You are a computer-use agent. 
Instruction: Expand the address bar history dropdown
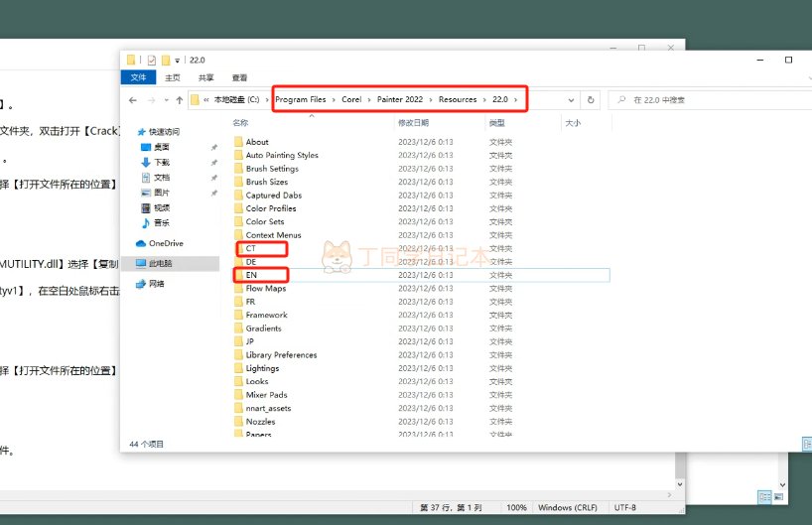pyautogui.click(x=571, y=100)
